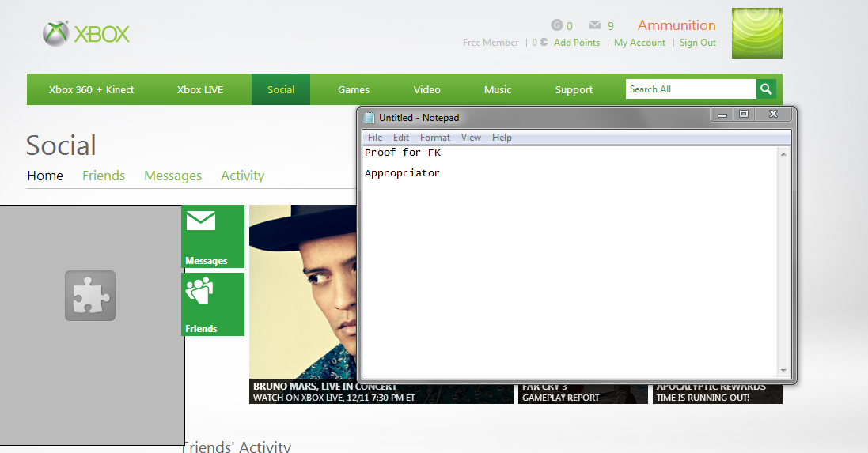Open the messages envelope icon in header
The width and height of the screenshot is (868, 453).
(594, 25)
